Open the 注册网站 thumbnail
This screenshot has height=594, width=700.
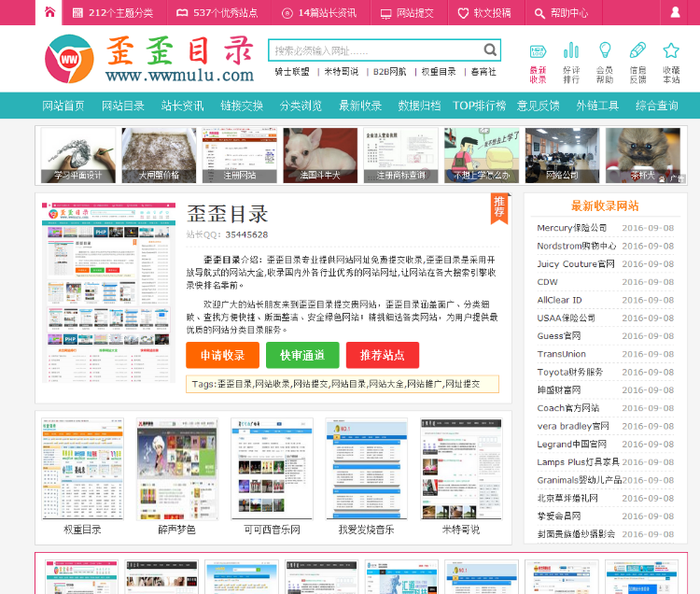click(240, 155)
